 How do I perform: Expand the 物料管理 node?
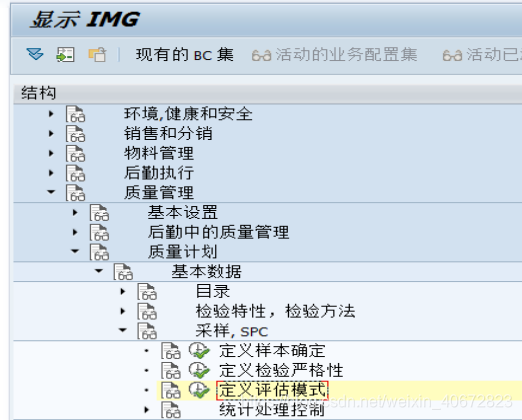51,153
